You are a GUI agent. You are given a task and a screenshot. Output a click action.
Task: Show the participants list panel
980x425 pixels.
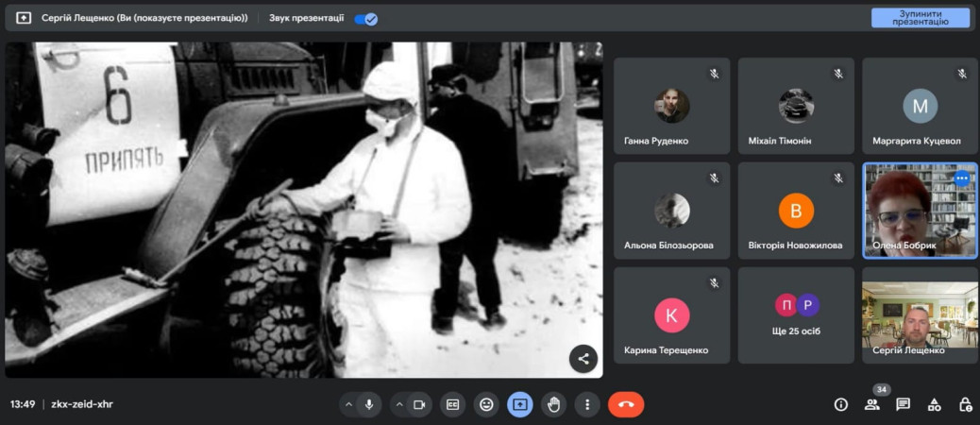871,405
